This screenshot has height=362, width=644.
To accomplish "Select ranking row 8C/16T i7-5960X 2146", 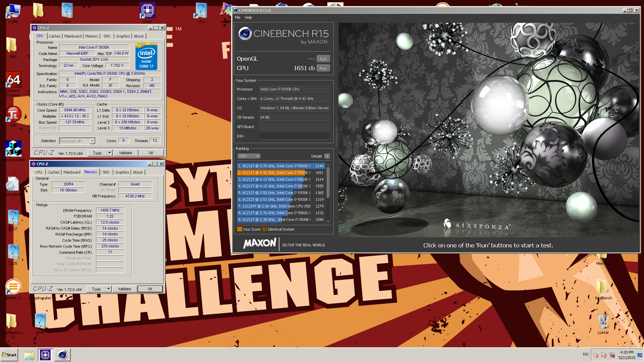I will pyautogui.click(x=281, y=166).
